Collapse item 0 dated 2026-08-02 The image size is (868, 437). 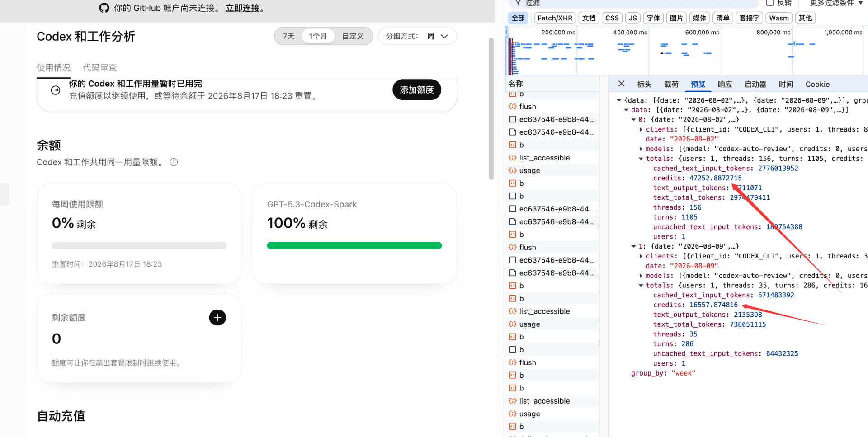pos(633,120)
